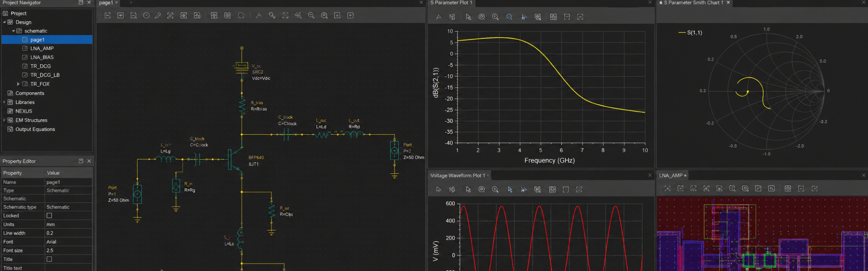Close the S Parameter Smith Chart 1 tab
Image resolution: width=868 pixels, height=271 pixels.
pos(728,3)
